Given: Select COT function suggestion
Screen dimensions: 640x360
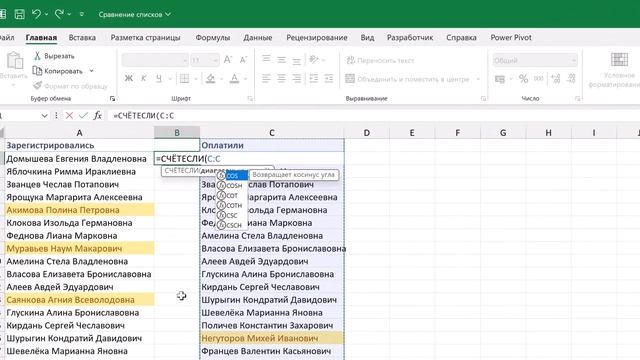Looking at the screenshot, I should click(231, 195).
